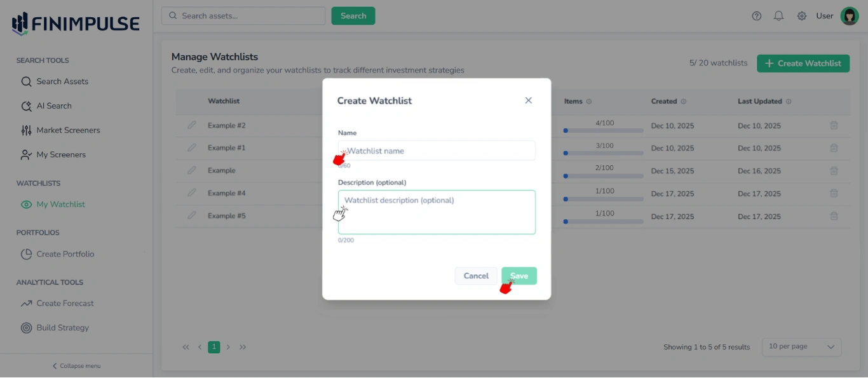This screenshot has width=868, height=378.
Task: Click the sort toggle on the Items column
Action: 590,101
